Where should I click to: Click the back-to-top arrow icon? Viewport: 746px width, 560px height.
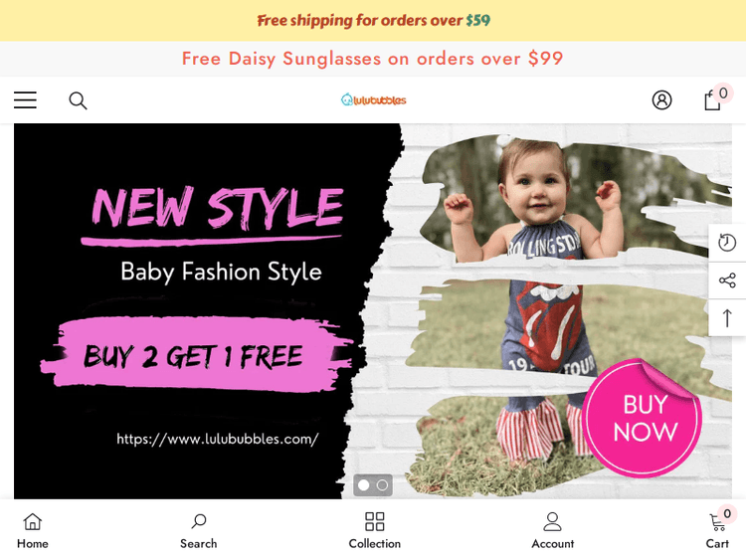(x=727, y=318)
